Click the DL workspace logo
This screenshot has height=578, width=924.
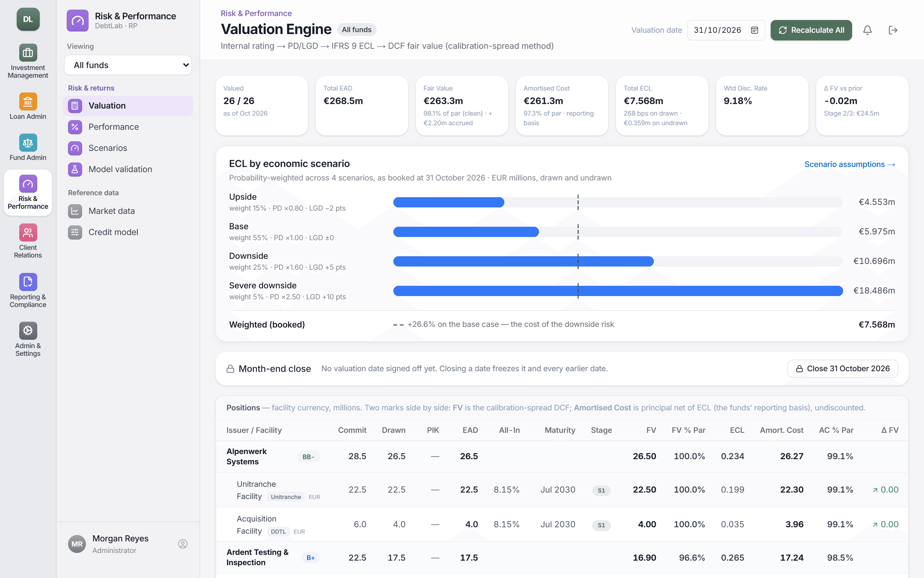[28, 19]
